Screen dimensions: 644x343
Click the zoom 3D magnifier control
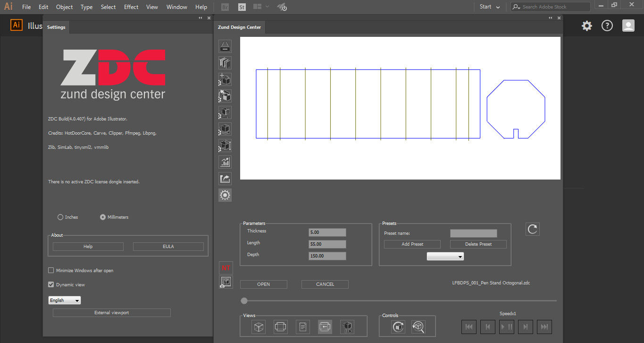click(x=418, y=326)
